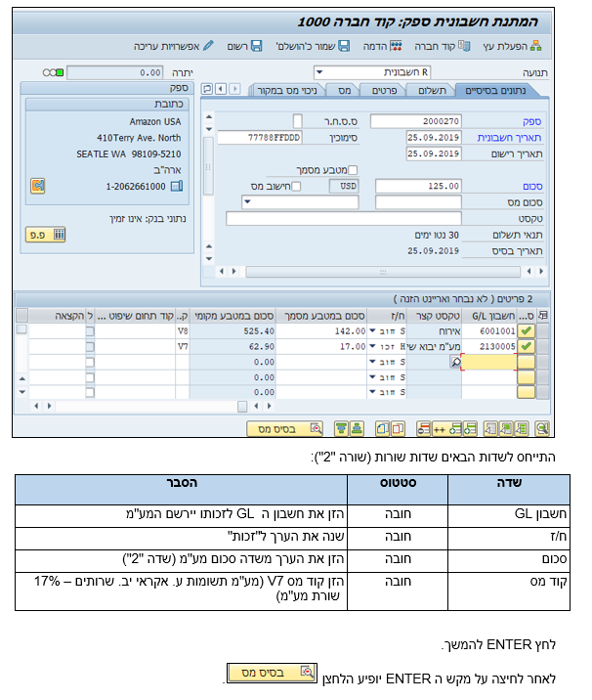Click the text (טקסט) input field
592x700 pixels.
(344, 218)
